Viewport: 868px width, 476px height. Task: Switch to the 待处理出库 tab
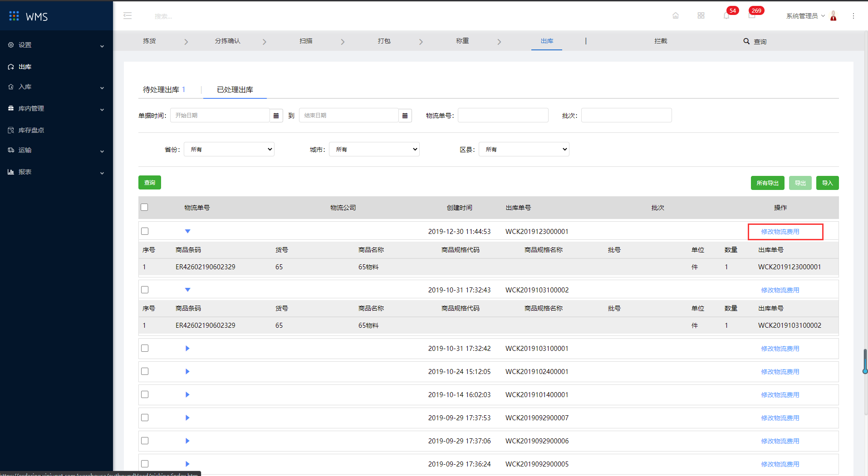[x=164, y=89]
